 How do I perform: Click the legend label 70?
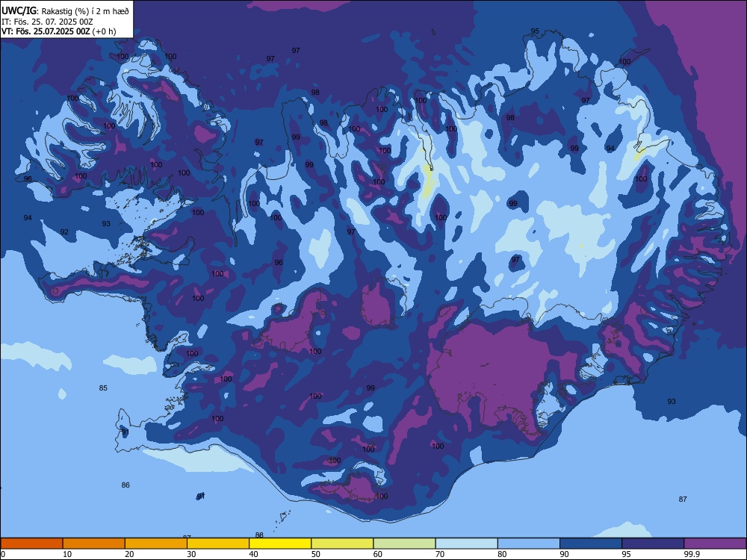click(440, 554)
